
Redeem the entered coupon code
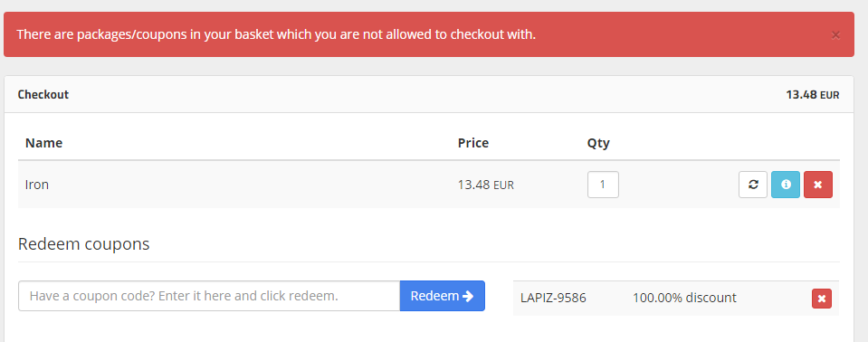[x=443, y=296]
